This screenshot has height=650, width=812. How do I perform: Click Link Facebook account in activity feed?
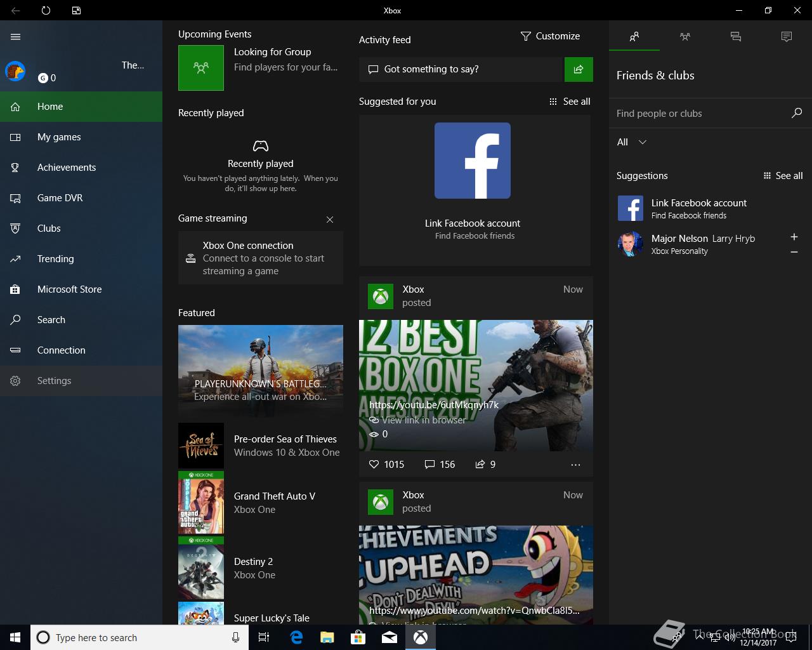[473, 223]
